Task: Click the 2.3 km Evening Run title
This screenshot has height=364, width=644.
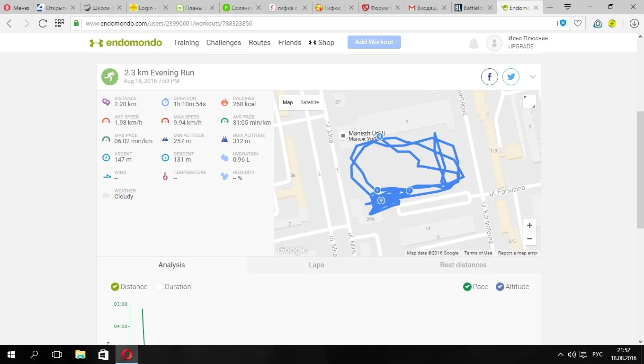Action: point(159,73)
